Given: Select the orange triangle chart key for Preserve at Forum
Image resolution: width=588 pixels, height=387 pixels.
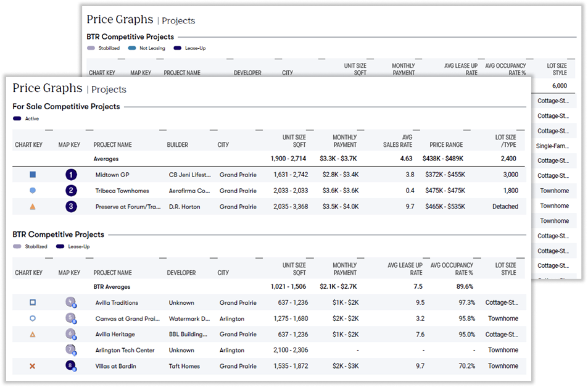Looking at the screenshot, I should [33, 207].
